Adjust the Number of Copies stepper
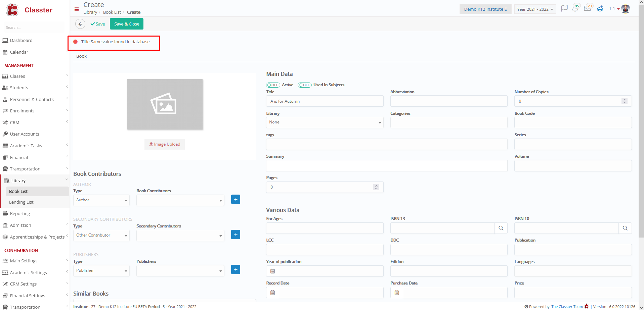Viewport: 644px width, 310px height. click(625, 101)
